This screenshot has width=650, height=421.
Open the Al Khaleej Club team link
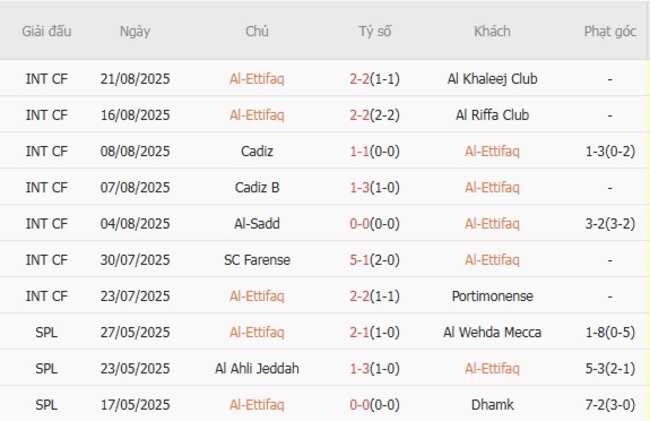[x=492, y=79]
